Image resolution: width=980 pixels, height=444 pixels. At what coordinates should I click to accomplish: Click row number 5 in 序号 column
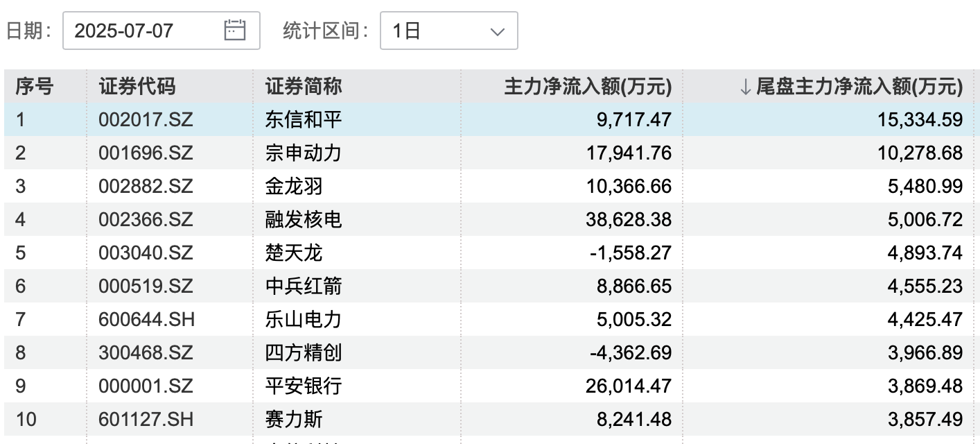point(20,253)
